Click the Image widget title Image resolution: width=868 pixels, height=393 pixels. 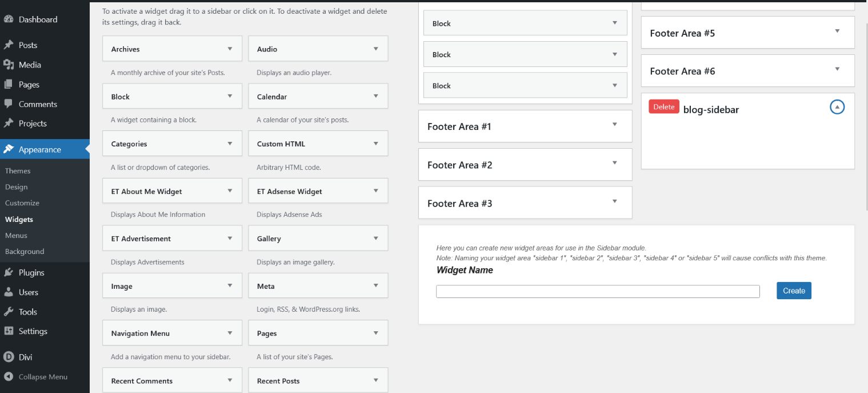122,286
